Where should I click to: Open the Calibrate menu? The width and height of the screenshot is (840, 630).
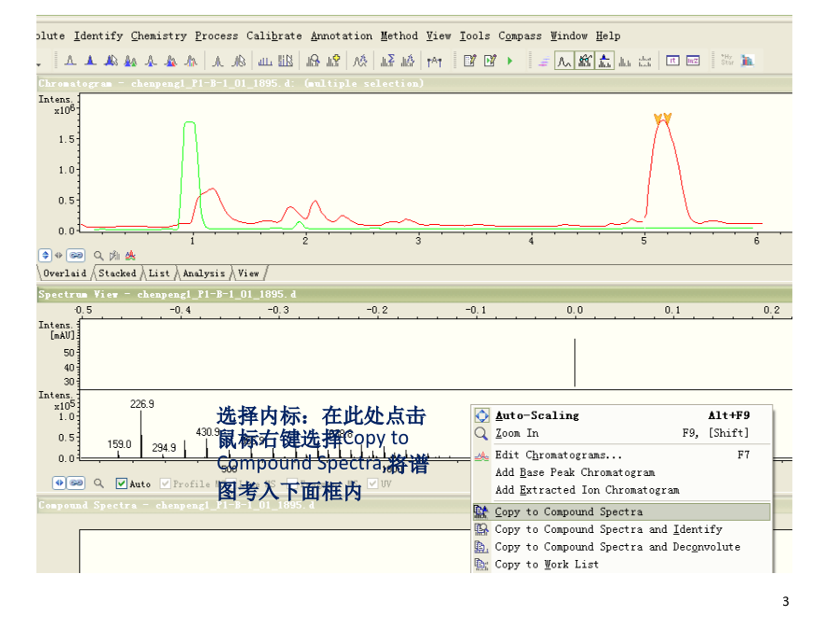(274, 35)
